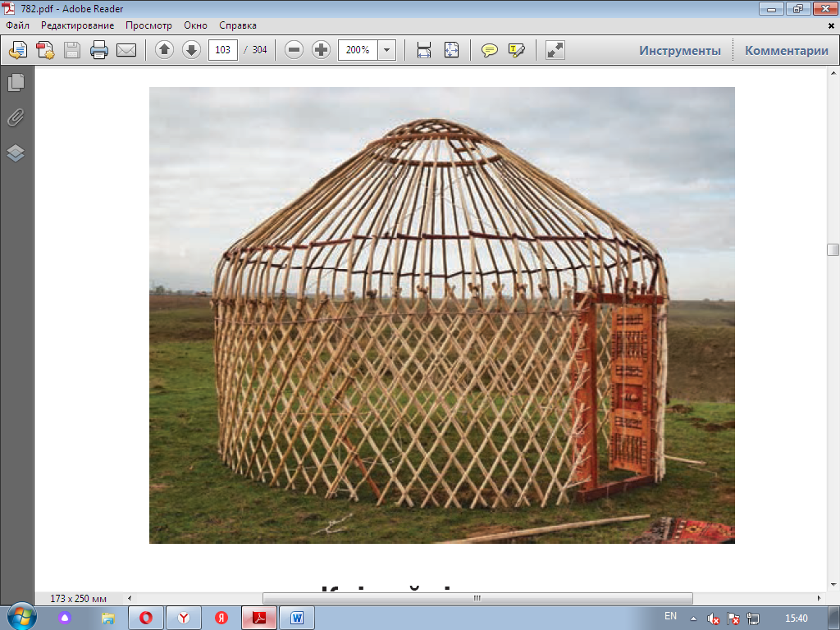Go to next page arrow
This screenshot has width=840, height=630.
191,50
